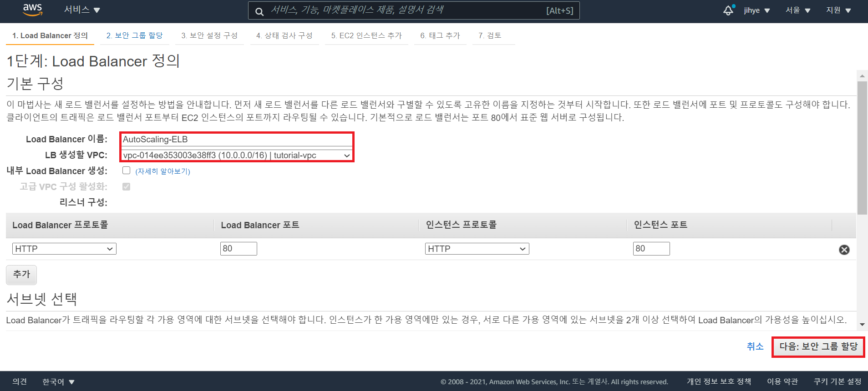This screenshot has width=868, height=391.
Task: Open the jihye account dropdown
Action: click(x=757, y=10)
